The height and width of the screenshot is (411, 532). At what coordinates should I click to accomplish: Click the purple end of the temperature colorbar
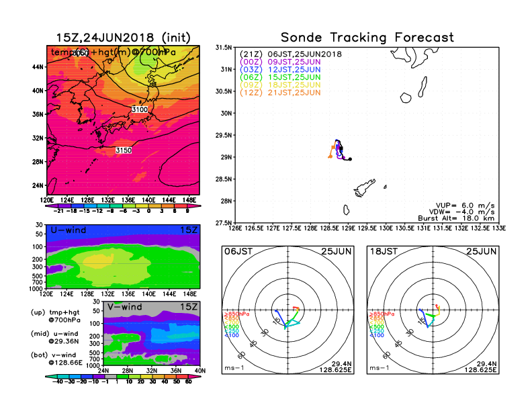(51, 206)
